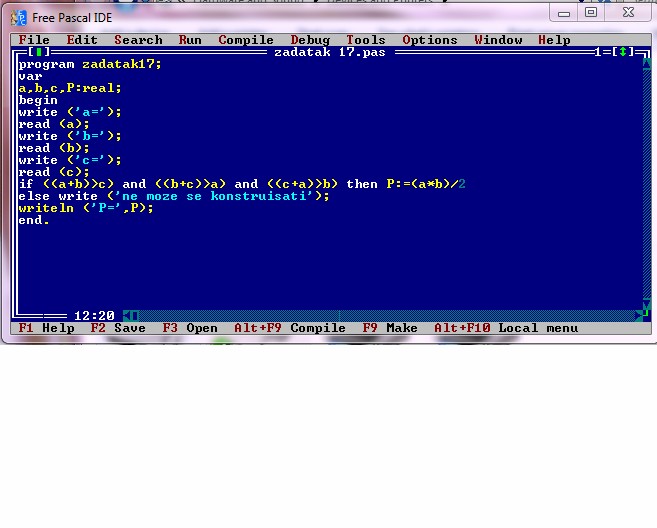The height and width of the screenshot is (528, 657).
Task: Click the horizontal scrollbar left arrow
Action: [127, 315]
